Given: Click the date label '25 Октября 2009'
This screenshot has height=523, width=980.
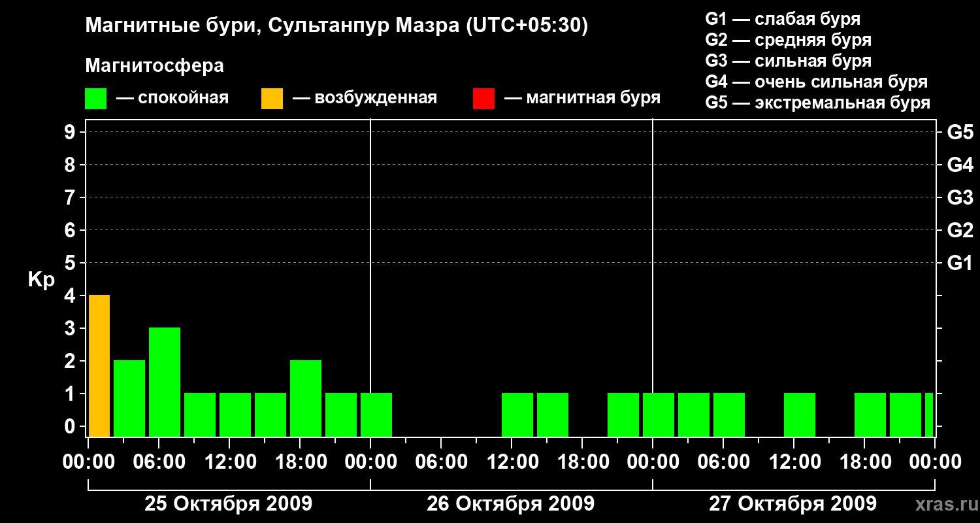Looking at the screenshot, I should [x=229, y=504].
